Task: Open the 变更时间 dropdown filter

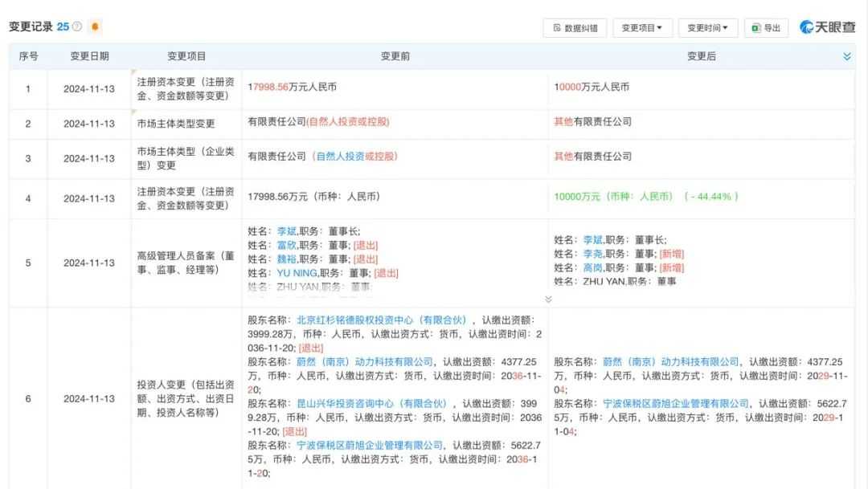Action: click(x=708, y=27)
